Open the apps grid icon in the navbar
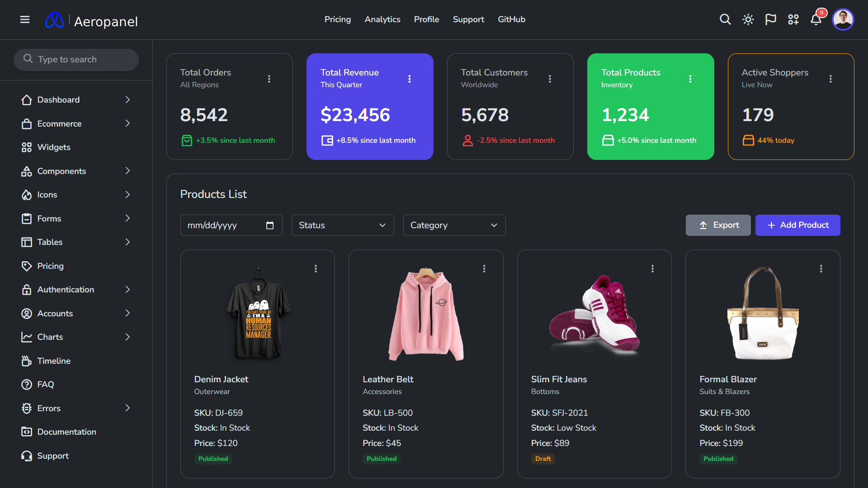The image size is (868, 488). point(793,19)
